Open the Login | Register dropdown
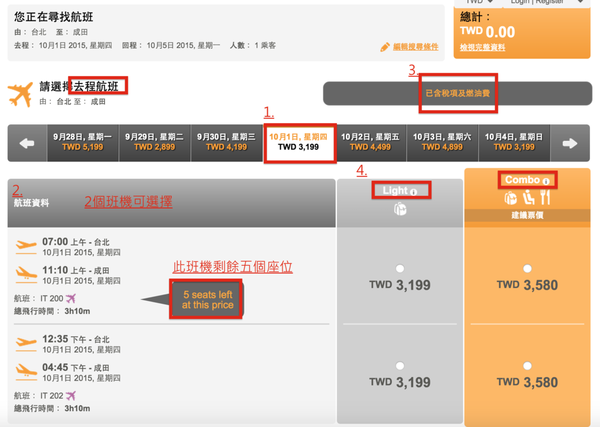 coord(546,3)
